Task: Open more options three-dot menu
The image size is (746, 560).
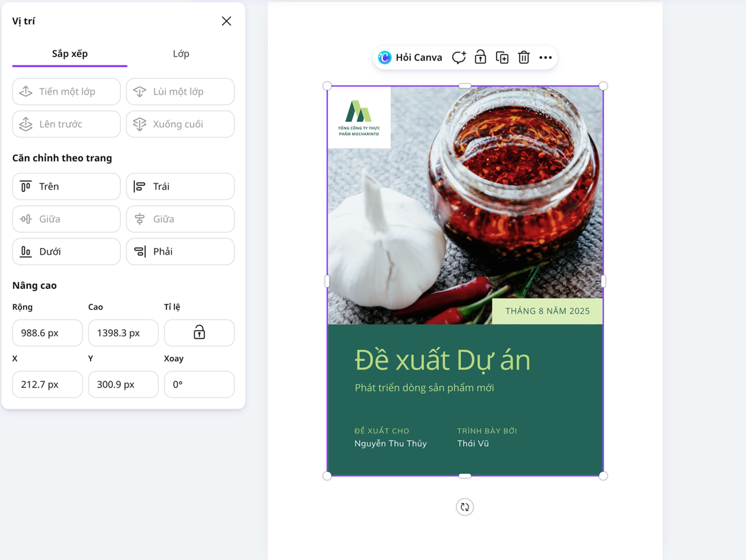Action: tap(546, 58)
